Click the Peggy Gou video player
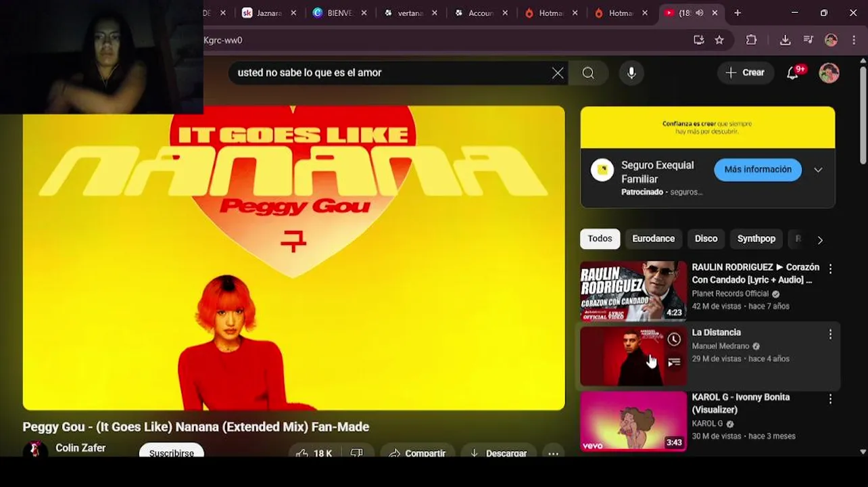 [x=293, y=258]
